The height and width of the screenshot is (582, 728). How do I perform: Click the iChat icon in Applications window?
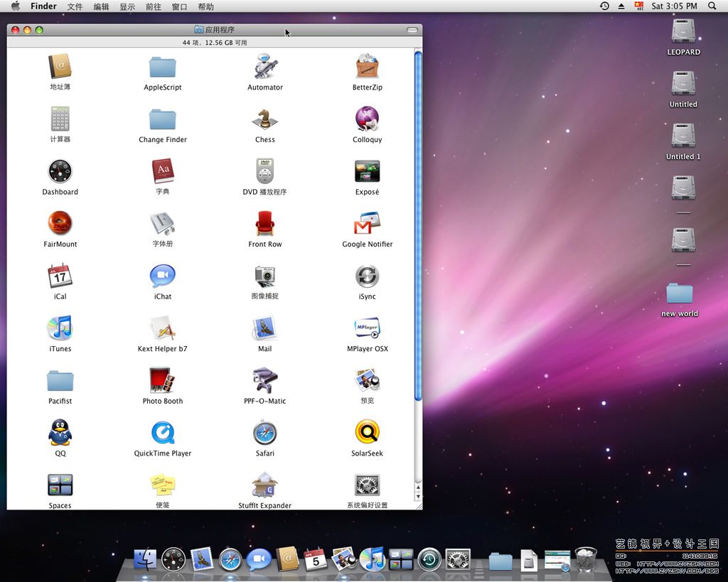click(x=163, y=276)
